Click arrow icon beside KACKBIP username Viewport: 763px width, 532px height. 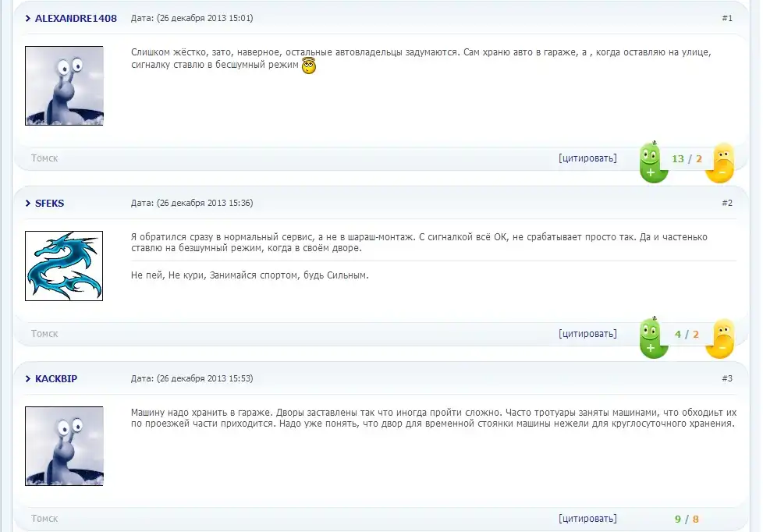pos(28,378)
